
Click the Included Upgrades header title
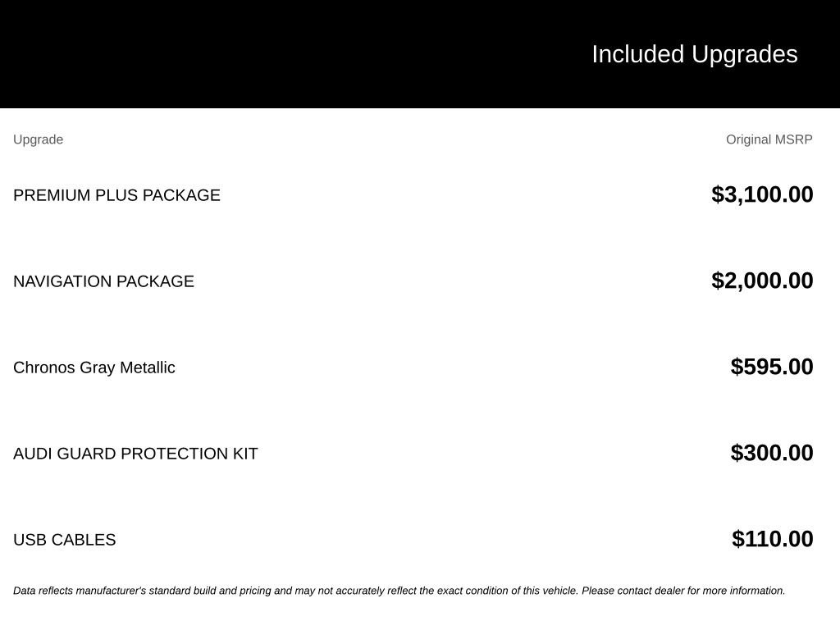tap(694, 55)
